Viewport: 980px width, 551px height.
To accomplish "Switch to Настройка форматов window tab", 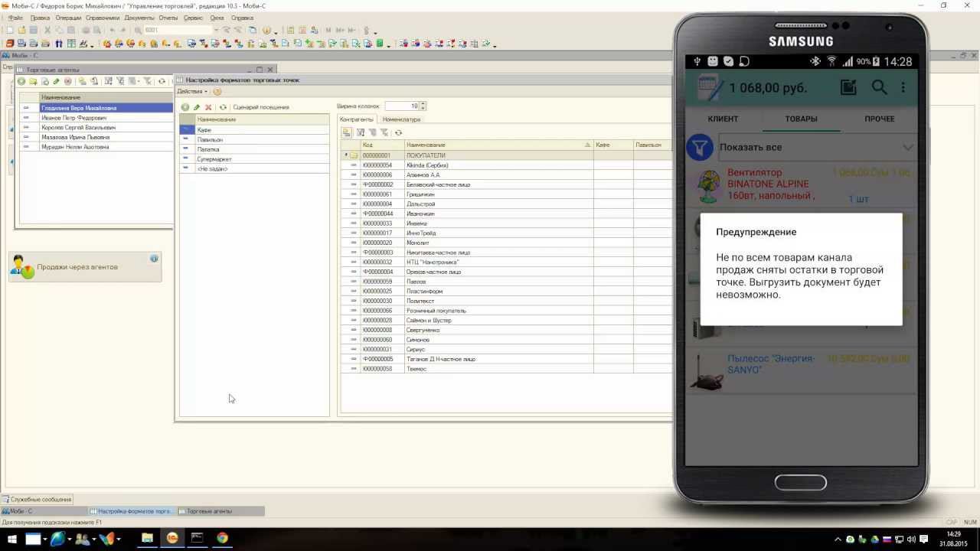I will click(132, 511).
